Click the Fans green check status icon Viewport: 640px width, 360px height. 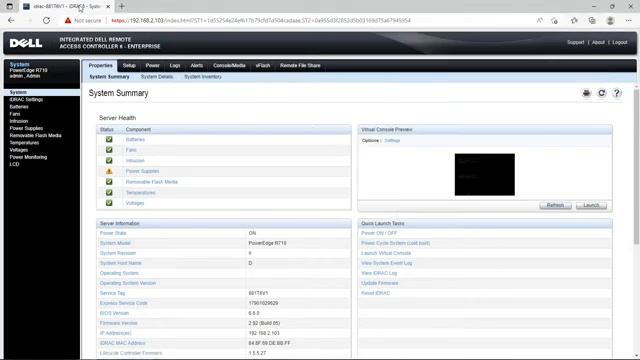(109, 150)
